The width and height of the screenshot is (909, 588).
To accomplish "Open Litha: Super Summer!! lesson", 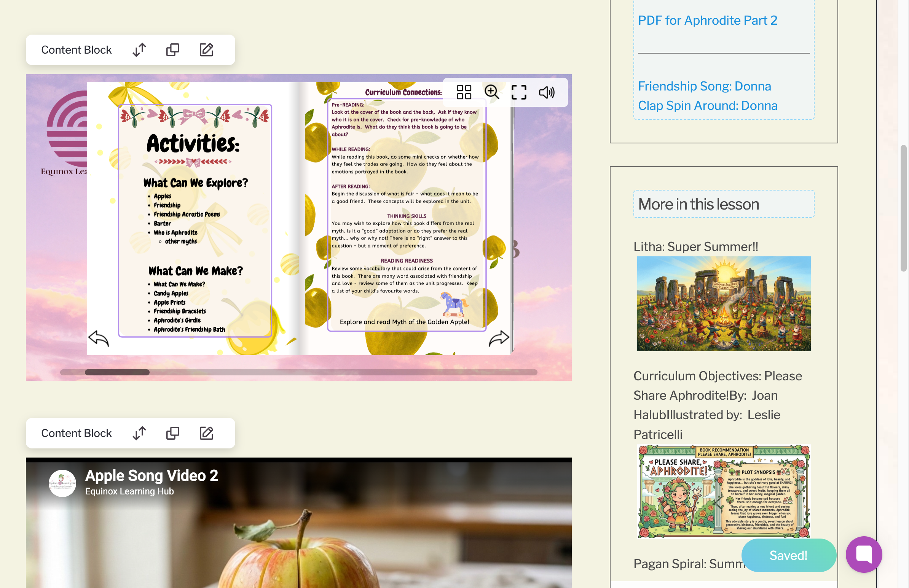I will tap(695, 246).
